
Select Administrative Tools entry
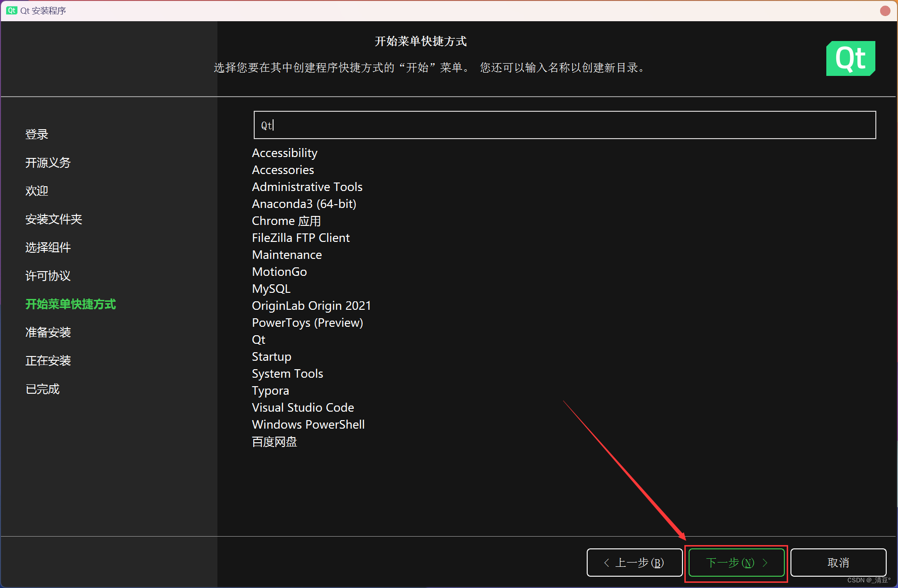307,187
